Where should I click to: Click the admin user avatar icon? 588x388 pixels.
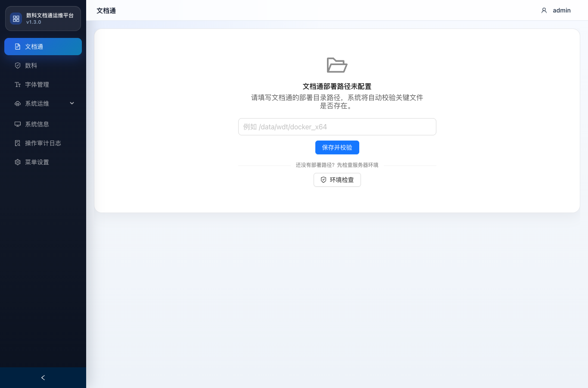(x=544, y=10)
